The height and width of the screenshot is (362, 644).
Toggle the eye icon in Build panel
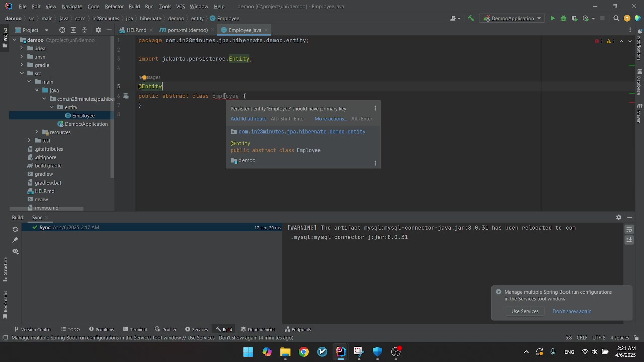point(15,251)
